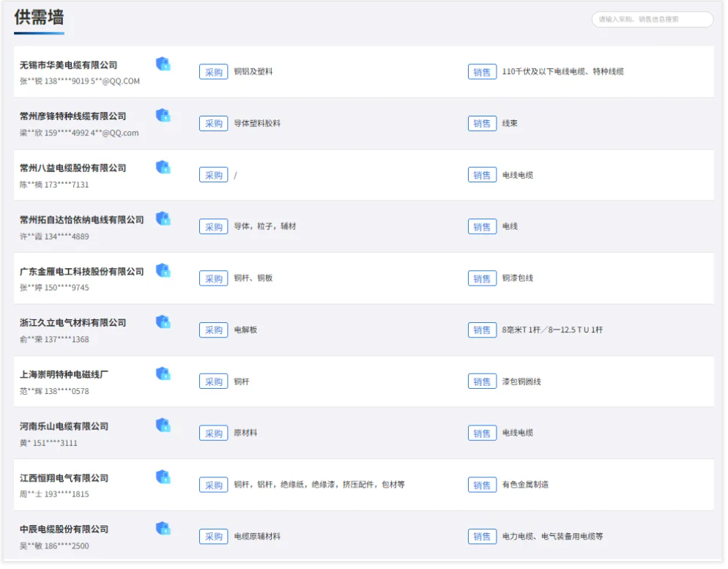
Task: Open company 中辰电缆股份有限公司
Action: coord(64,530)
